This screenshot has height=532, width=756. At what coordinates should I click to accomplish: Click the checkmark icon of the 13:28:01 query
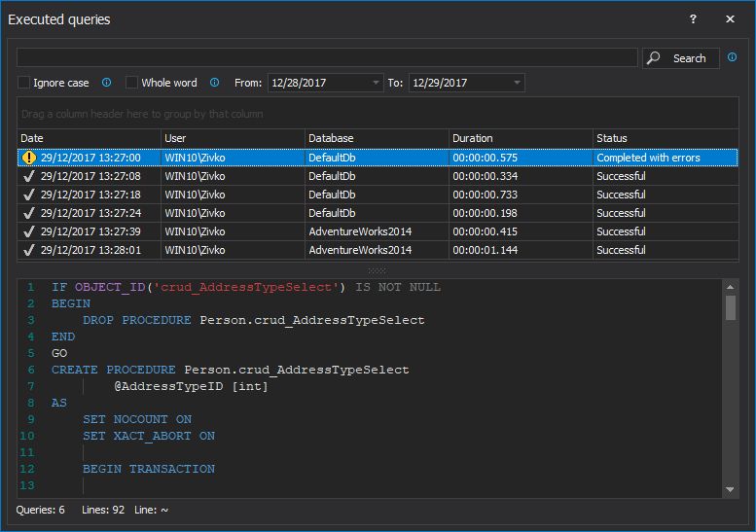tap(28, 250)
